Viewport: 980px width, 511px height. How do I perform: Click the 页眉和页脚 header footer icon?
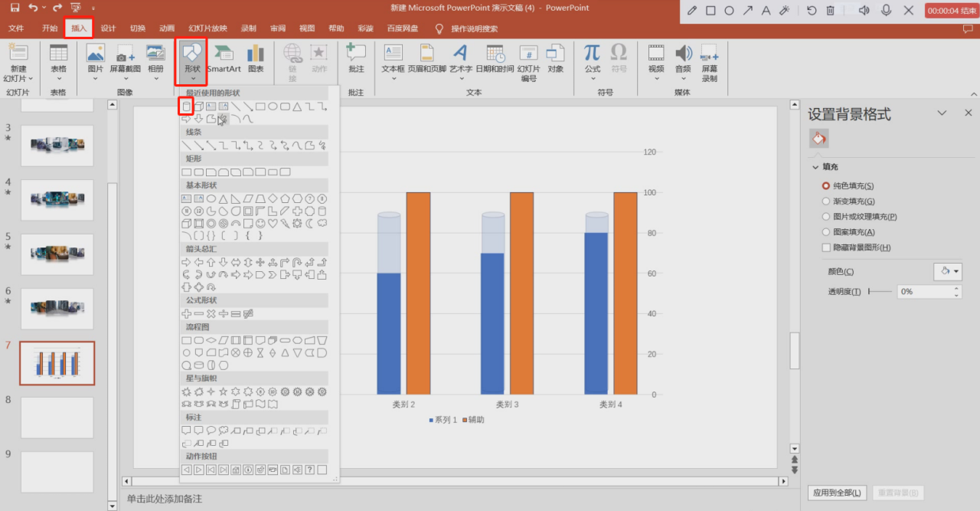coord(426,59)
